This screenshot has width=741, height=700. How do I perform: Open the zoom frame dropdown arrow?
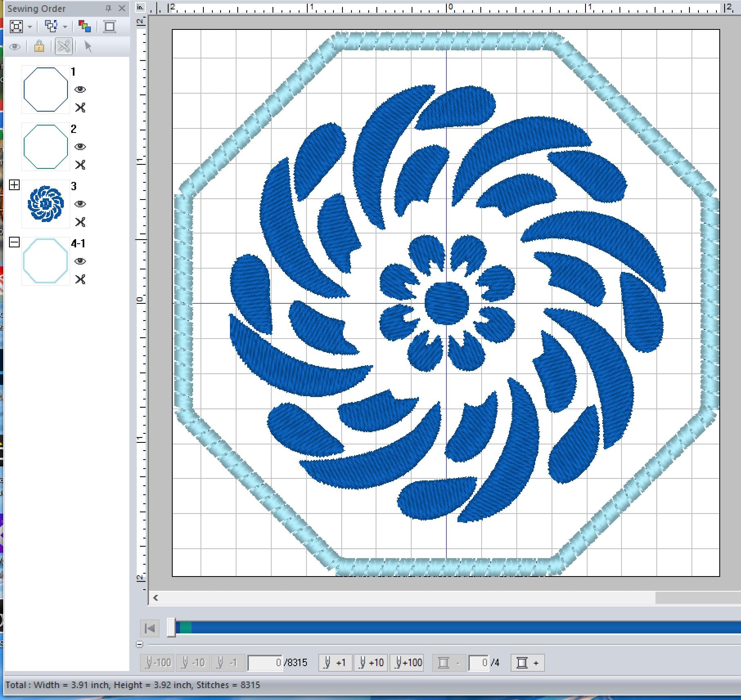click(x=30, y=27)
